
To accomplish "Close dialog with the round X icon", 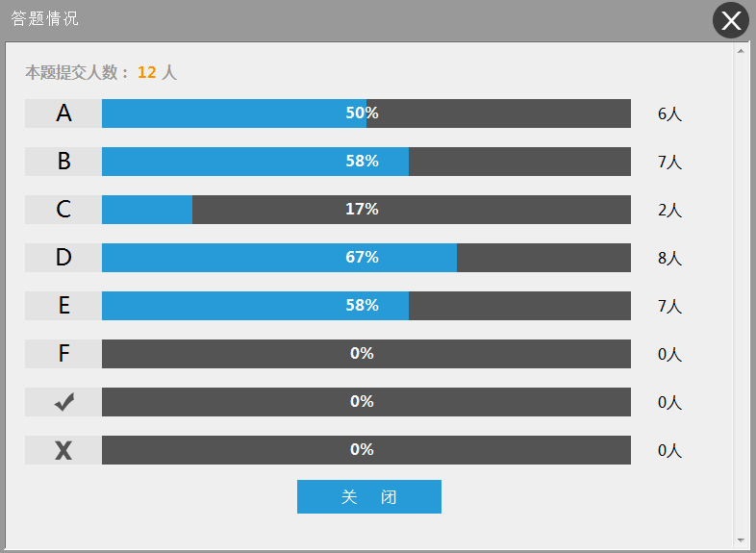I will pyautogui.click(x=731, y=20).
